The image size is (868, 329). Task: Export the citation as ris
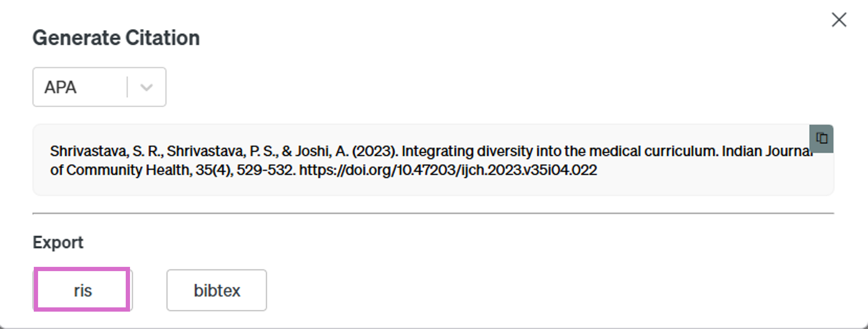tap(83, 290)
